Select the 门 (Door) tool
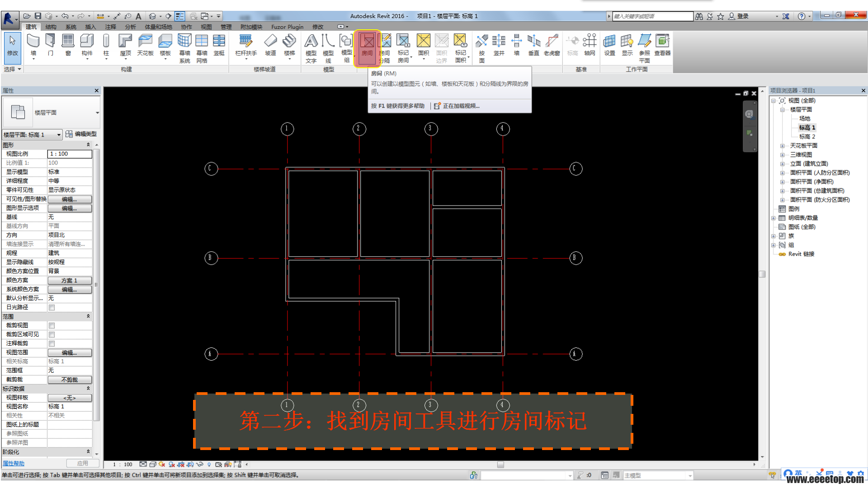 [50, 45]
